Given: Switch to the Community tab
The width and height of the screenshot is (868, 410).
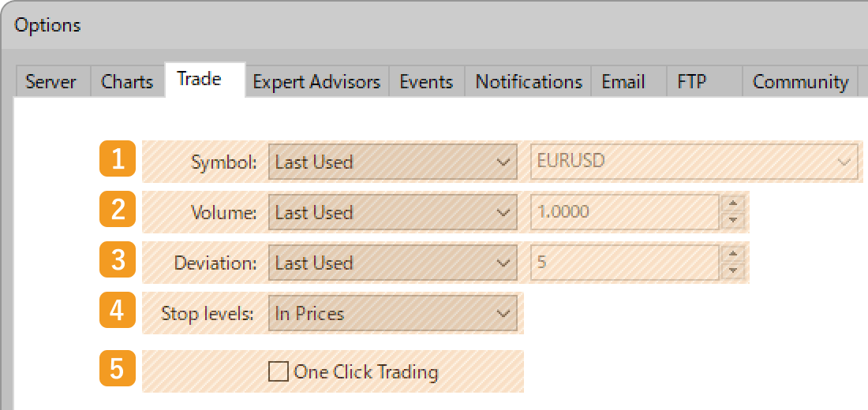Looking at the screenshot, I should (x=800, y=82).
